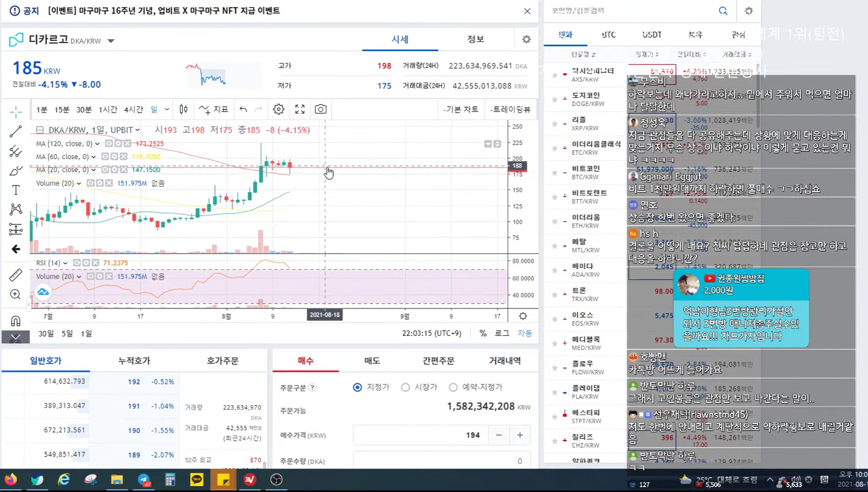
Task: Increase buy price with the plus stepper
Action: tap(520, 435)
